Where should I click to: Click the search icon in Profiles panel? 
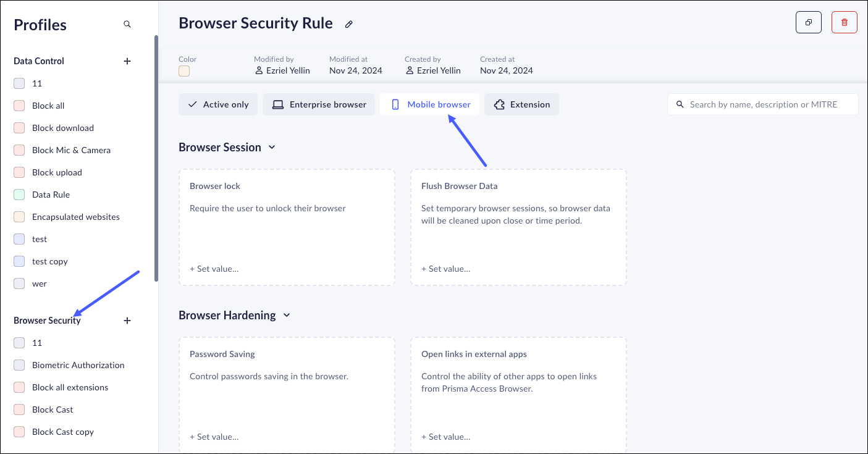pos(127,25)
